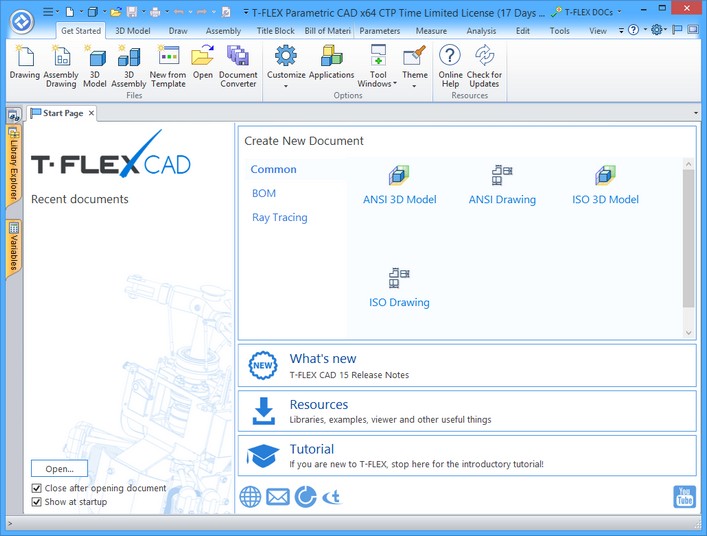Image resolution: width=707 pixels, height=536 pixels.
Task: Select the Common category
Action: click(273, 169)
